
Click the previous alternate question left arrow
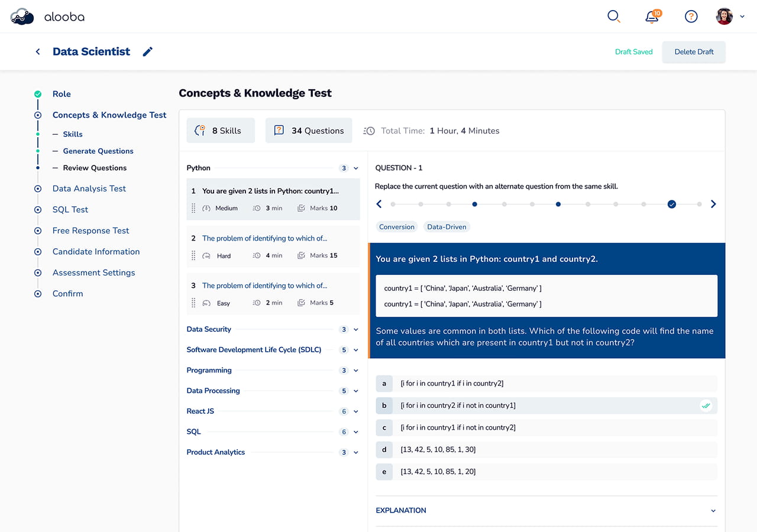pos(379,204)
